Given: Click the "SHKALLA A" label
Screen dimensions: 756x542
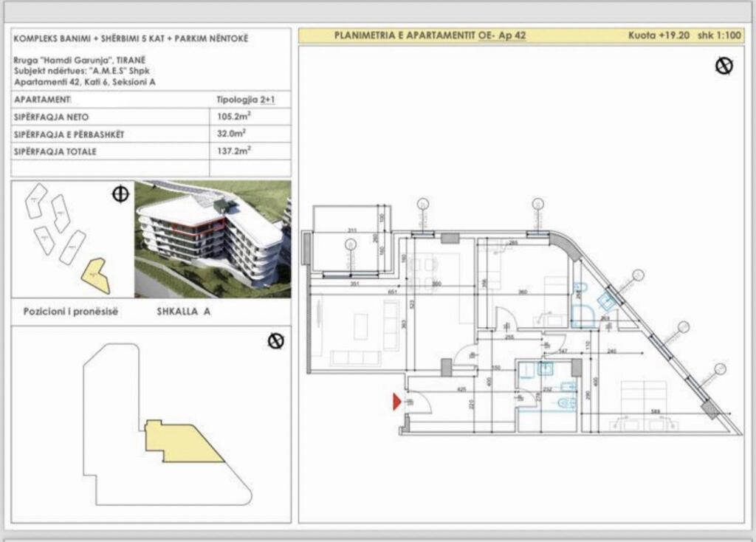Looking at the screenshot, I should [x=184, y=312].
